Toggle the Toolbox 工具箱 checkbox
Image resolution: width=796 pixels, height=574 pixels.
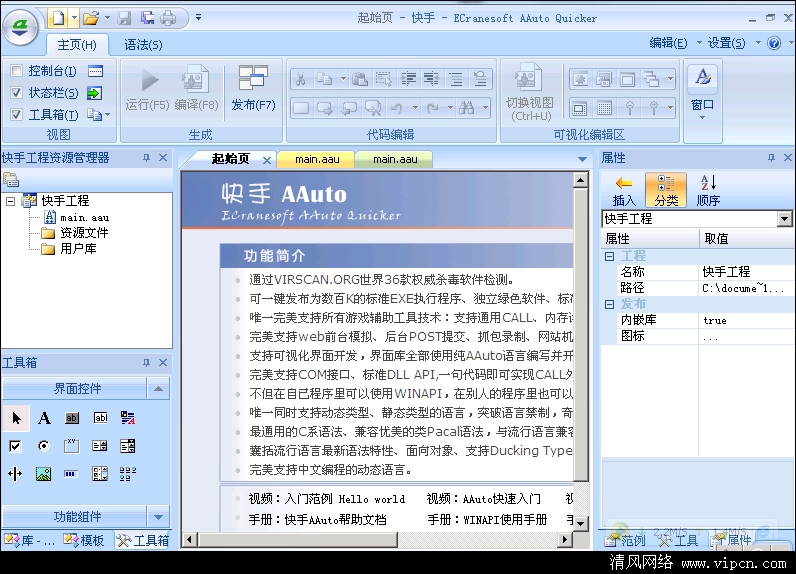coord(16,114)
